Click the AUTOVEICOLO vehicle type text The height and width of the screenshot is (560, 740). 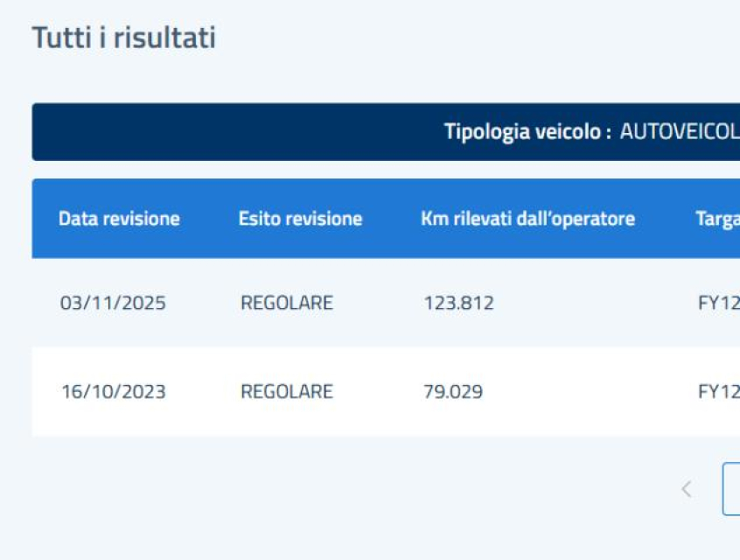(x=680, y=132)
